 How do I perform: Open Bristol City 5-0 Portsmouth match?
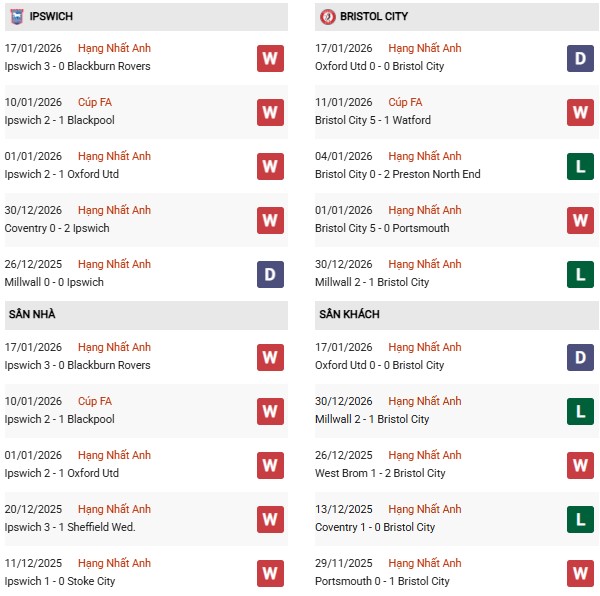(x=382, y=228)
